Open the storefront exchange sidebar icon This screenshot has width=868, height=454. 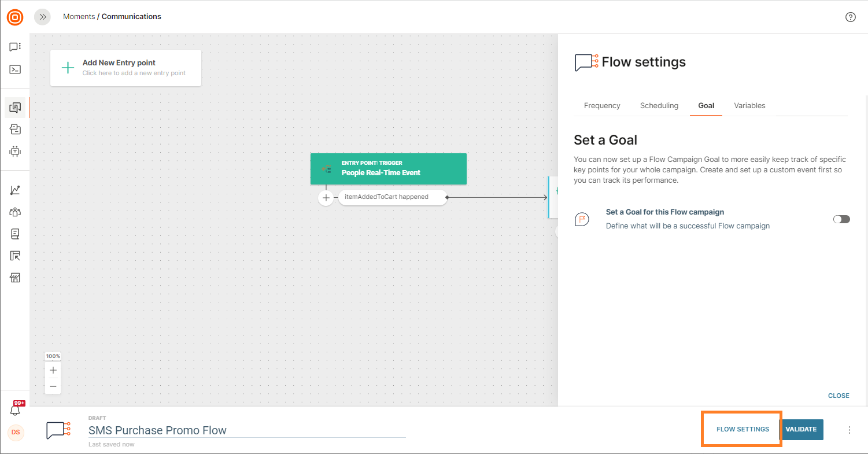(x=15, y=278)
